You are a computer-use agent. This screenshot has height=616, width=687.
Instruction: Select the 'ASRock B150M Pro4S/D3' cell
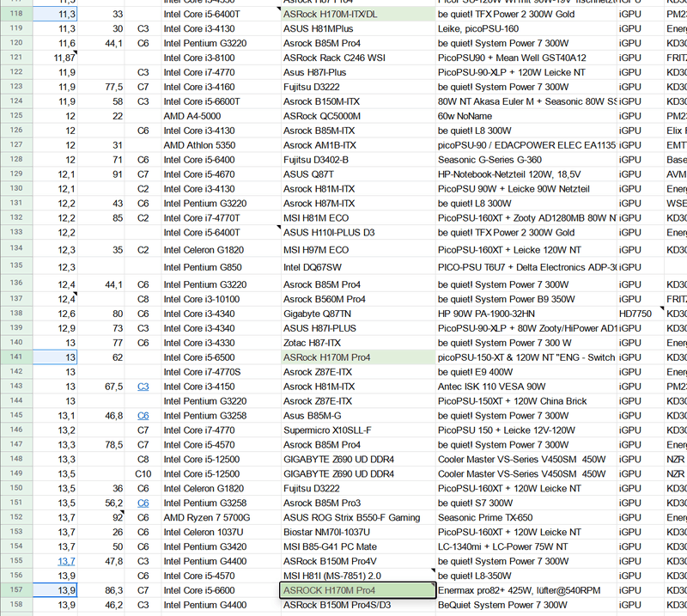(x=358, y=605)
